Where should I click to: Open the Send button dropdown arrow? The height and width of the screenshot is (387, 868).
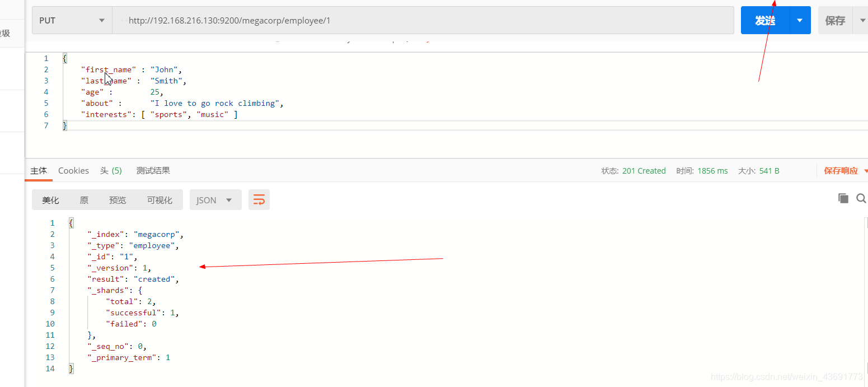pyautogui.click(x=800, y=21)
